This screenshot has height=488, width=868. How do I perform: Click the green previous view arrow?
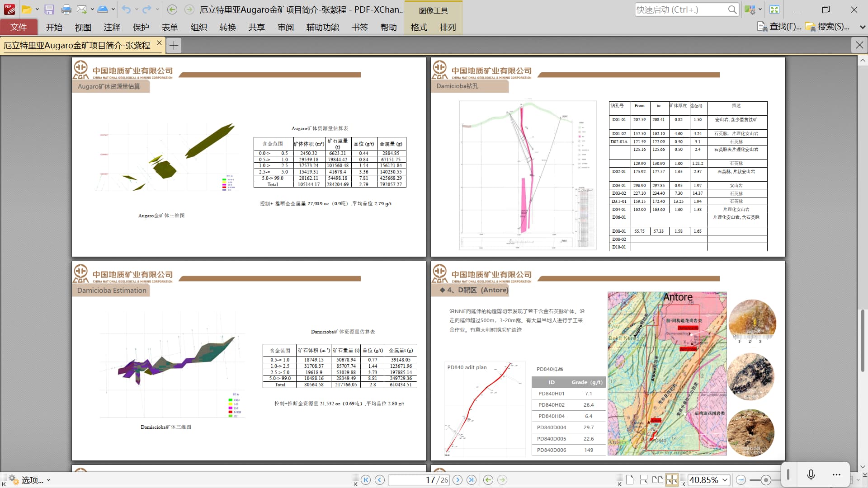[488, 480]
